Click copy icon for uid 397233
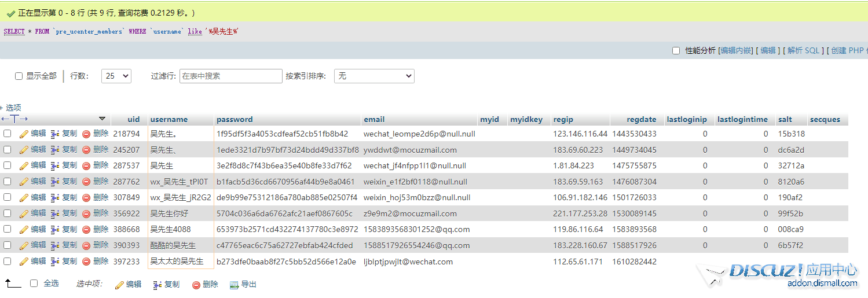868x298 pixels. pos(55,262)
